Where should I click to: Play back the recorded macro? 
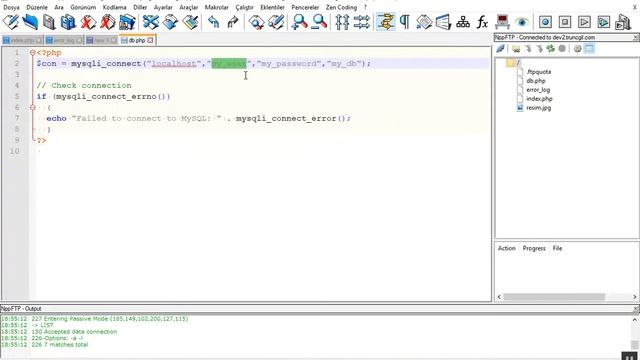584,22
